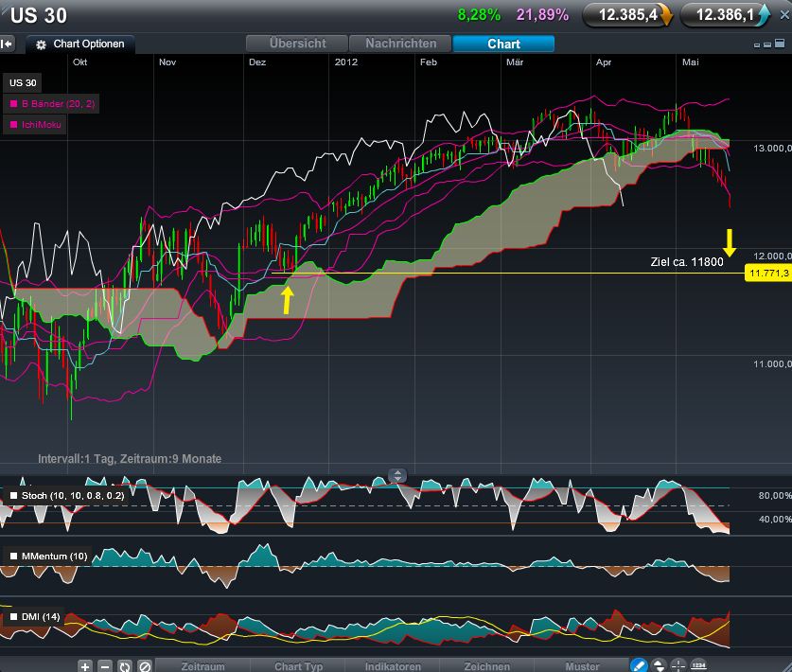
Task: Click the 11.000,0 price axis label
Action: (772, 363)
